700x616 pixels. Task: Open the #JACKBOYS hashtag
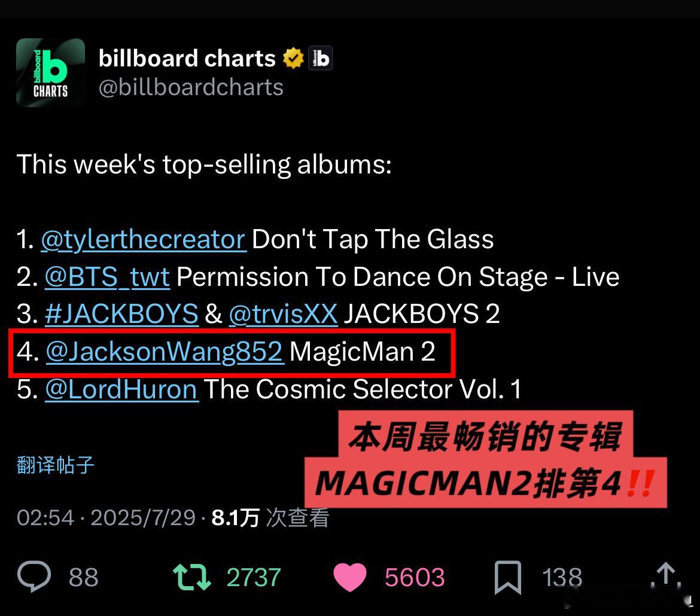click(x=121, y=314)
